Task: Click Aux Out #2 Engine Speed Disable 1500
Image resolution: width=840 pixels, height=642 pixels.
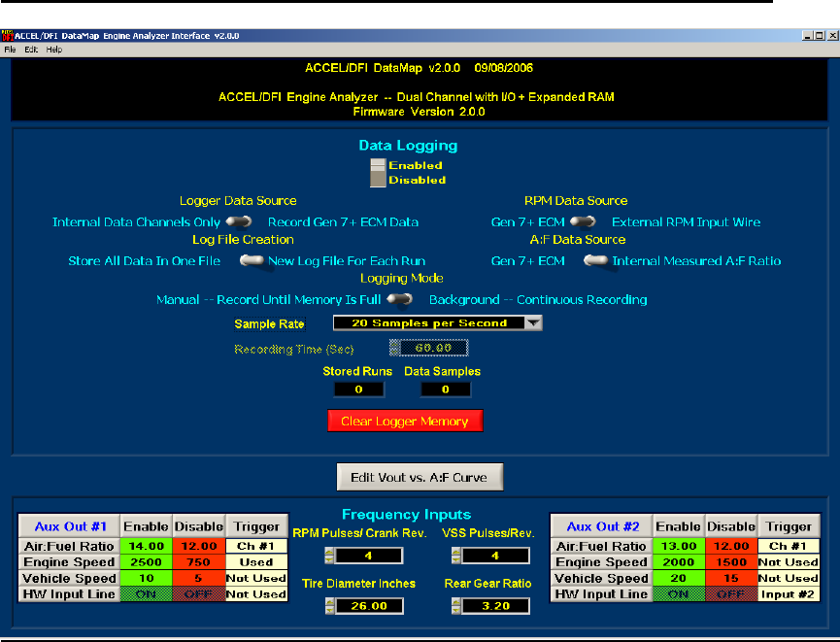Action: coord(731,562)
